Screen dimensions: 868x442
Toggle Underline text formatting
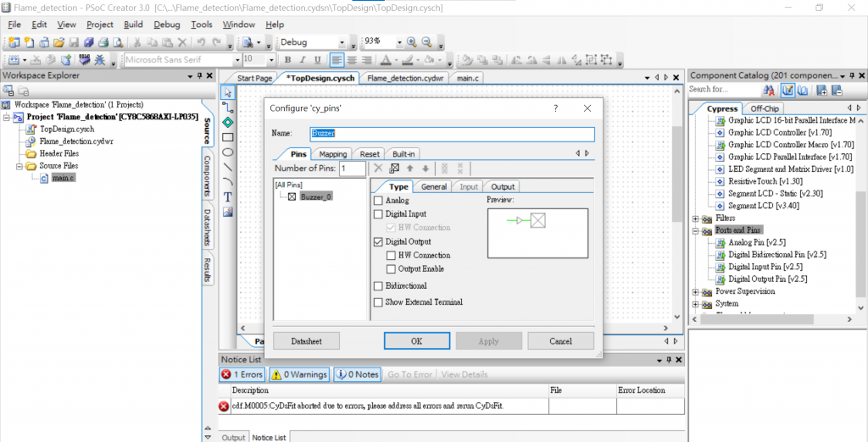317,60
